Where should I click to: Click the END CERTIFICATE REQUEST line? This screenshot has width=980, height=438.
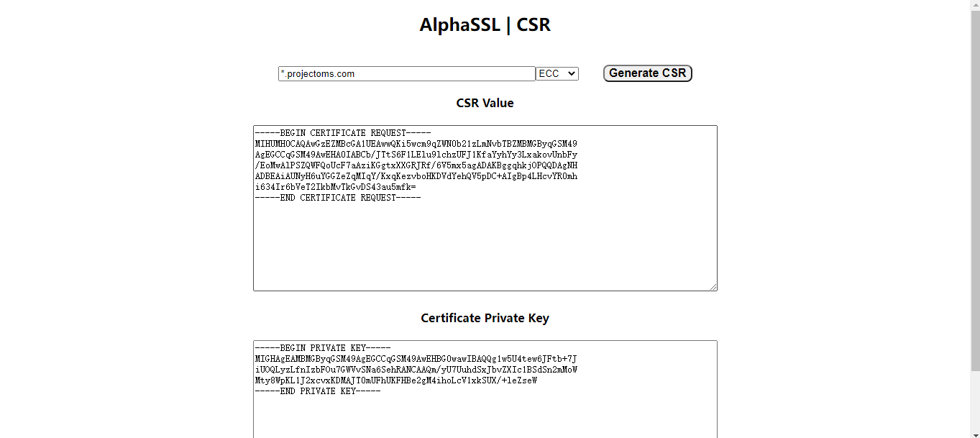(337, 198)
